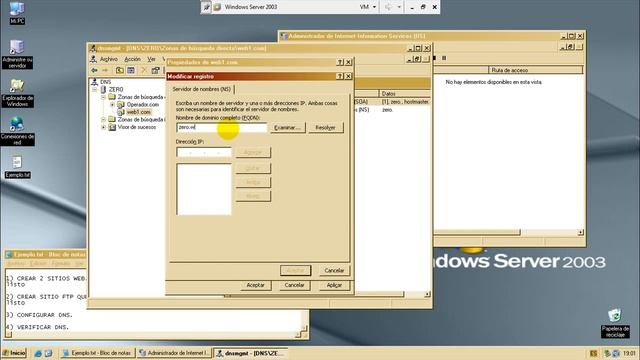The width and height of the screenshot is (640, 360).
Task: Click the Examinar... button
Action: click(288, 128)
